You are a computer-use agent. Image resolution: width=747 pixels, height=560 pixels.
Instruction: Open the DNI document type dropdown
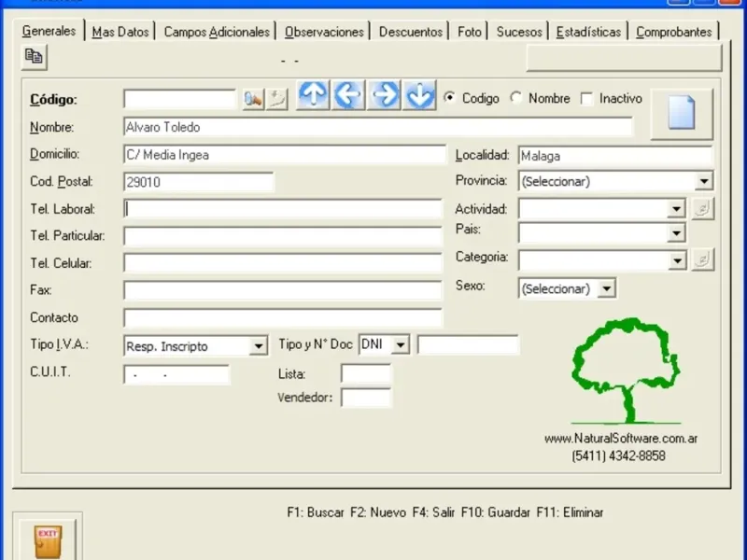[401, 344]
